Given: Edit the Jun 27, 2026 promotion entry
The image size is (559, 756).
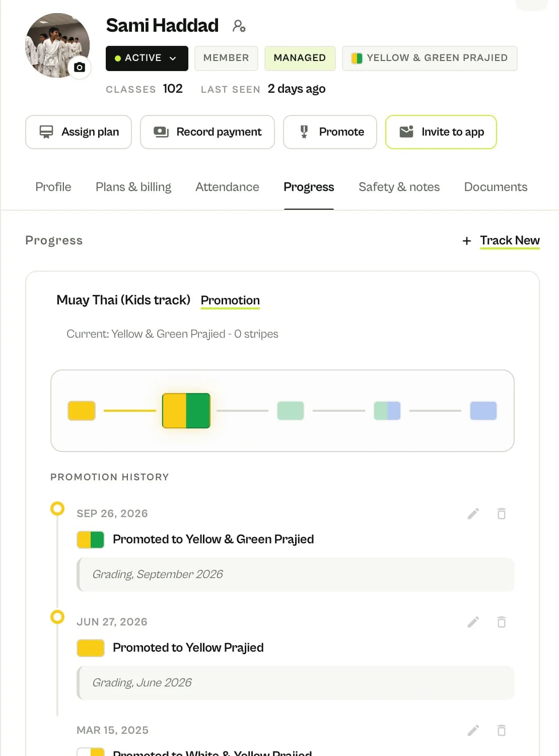Looking at the screenshot, I should tap(473, 622).
